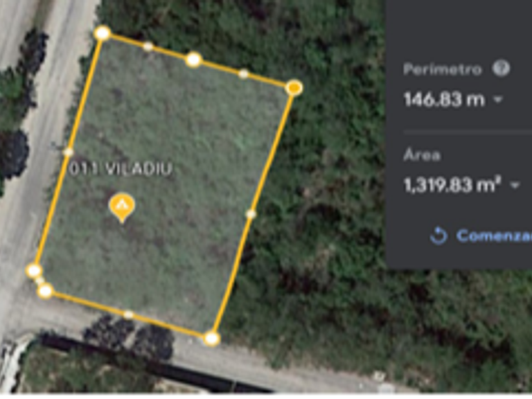Click the upper of two left-bottom vertices
Image resolution: width=532 pixels, height=399 pixels.
[x=34, y=271]
